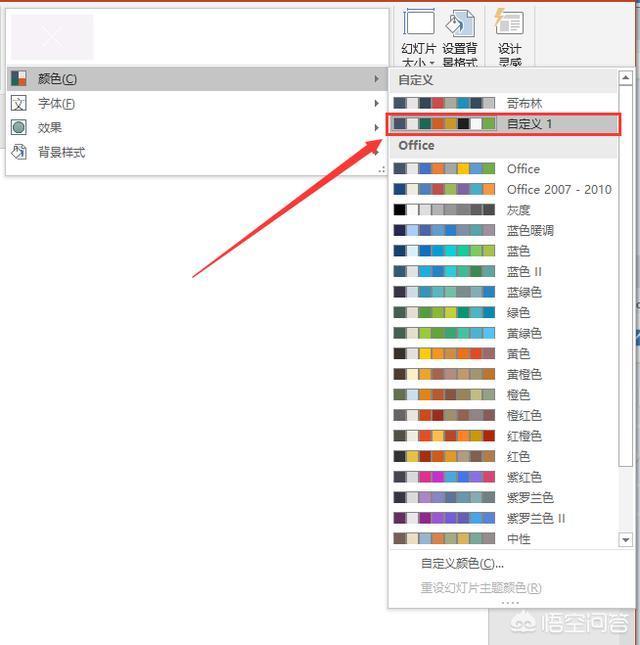
Task: Select the 蓝绿色 color palette
Action: 503,292
